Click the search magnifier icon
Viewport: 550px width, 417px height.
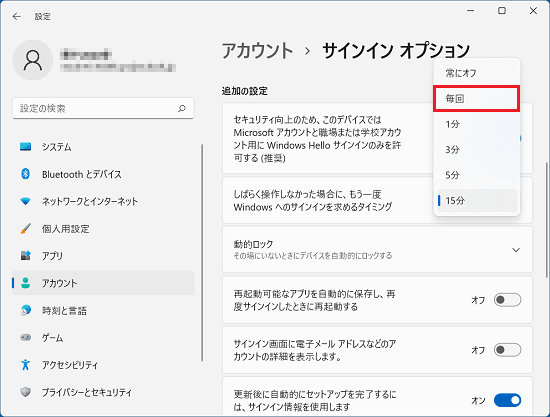182,108
